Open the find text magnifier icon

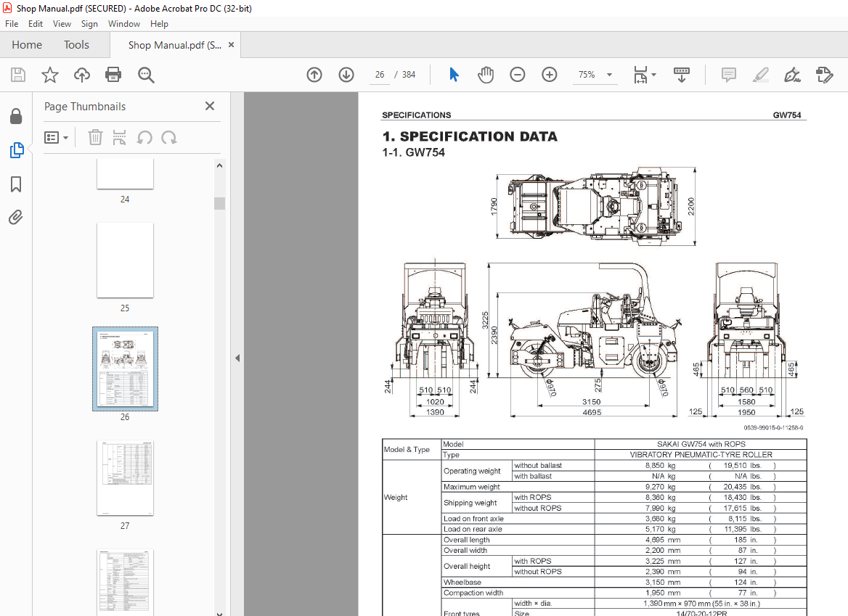(146, 75)
